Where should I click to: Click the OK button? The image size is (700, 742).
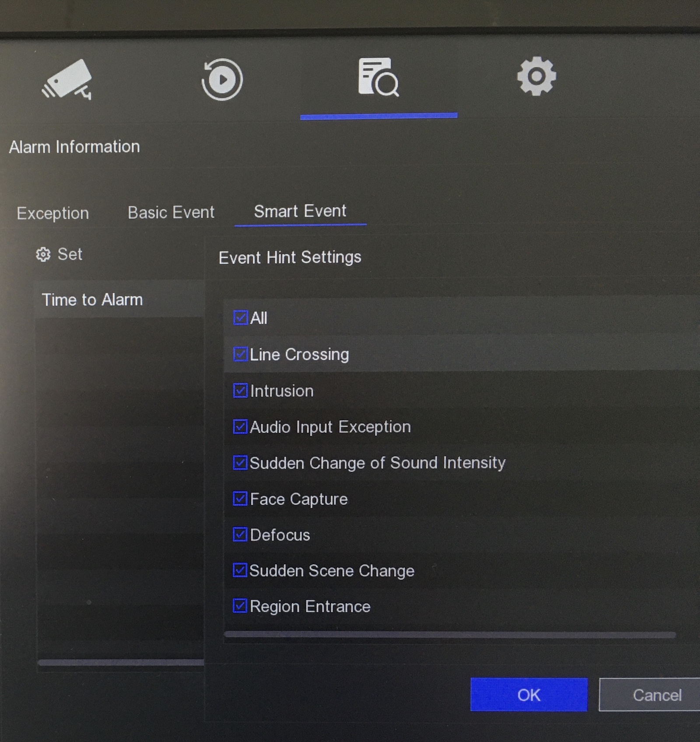click(528, 695)
